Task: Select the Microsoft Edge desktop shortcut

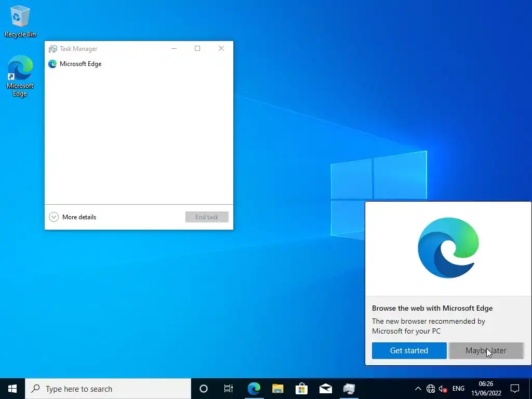Action: 20,76
